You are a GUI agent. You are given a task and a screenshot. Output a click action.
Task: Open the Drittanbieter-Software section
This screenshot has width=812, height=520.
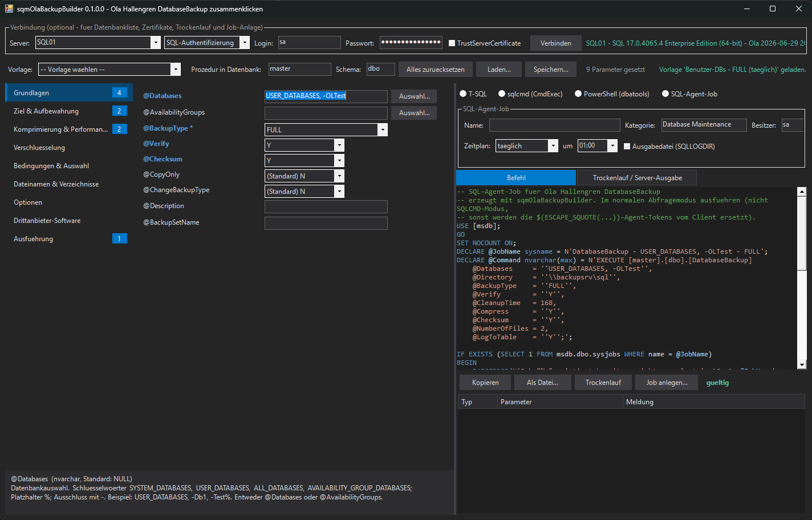pyautogui.click(x=68, y=220)
